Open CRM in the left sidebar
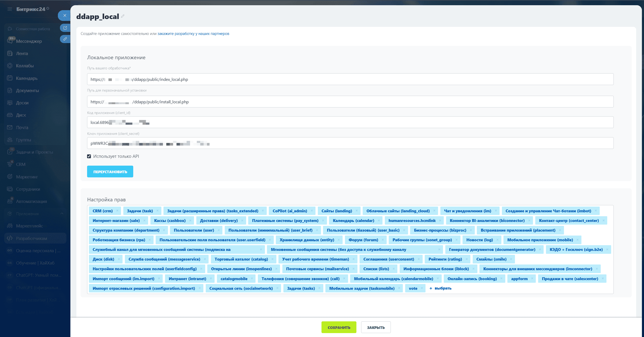 tap(21, 164)
